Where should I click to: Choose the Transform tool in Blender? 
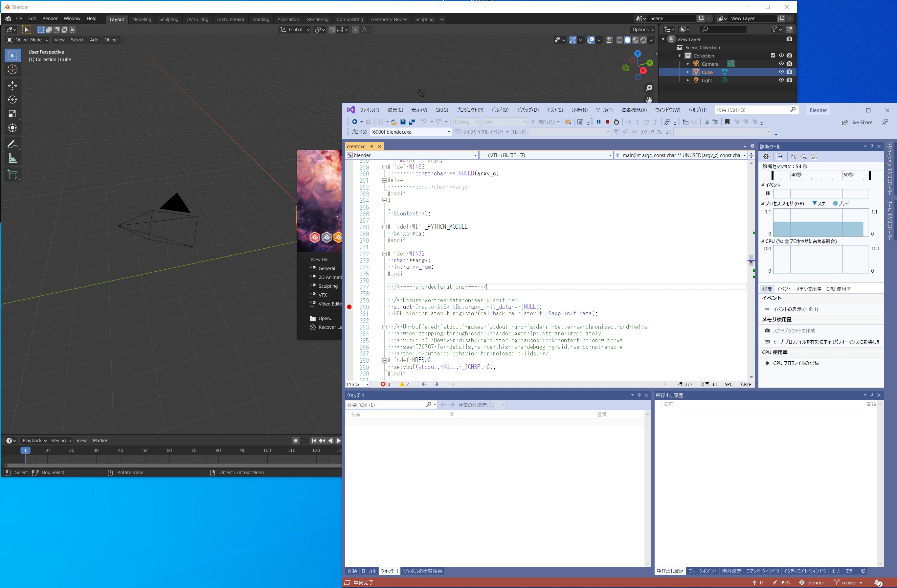click(x=12, y=128)
